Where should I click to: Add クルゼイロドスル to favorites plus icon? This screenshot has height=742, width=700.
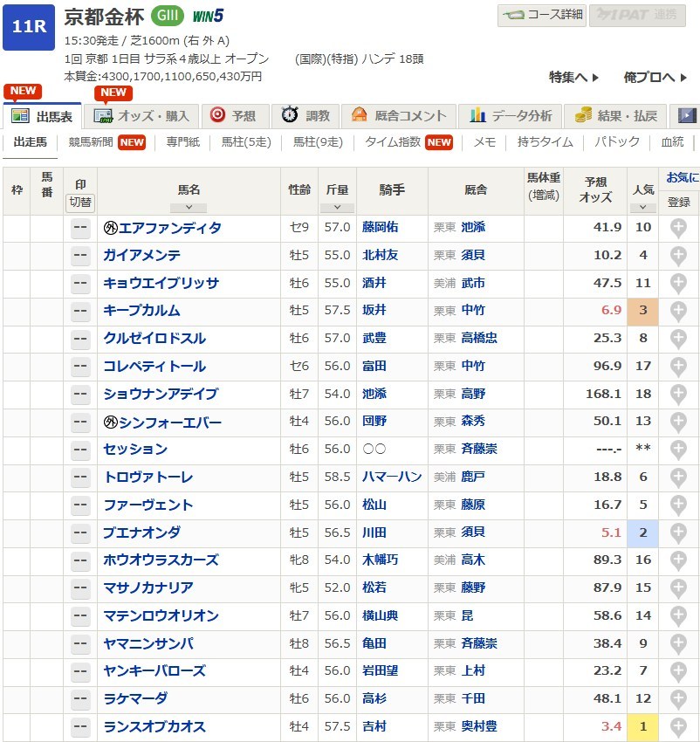[678, 339]
